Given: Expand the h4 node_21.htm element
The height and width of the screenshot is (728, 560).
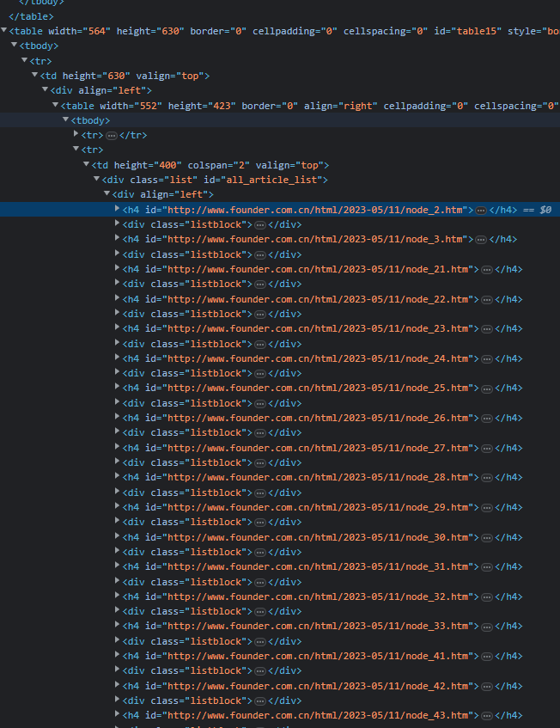Looking at the screenshot, I should [x=118, y=268].
